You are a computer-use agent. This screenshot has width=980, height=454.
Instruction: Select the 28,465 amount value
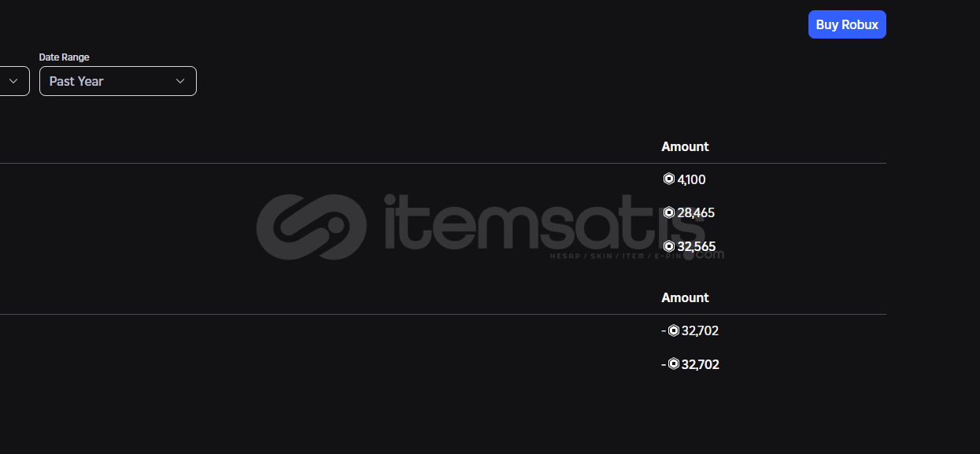[x=696, y=212]
